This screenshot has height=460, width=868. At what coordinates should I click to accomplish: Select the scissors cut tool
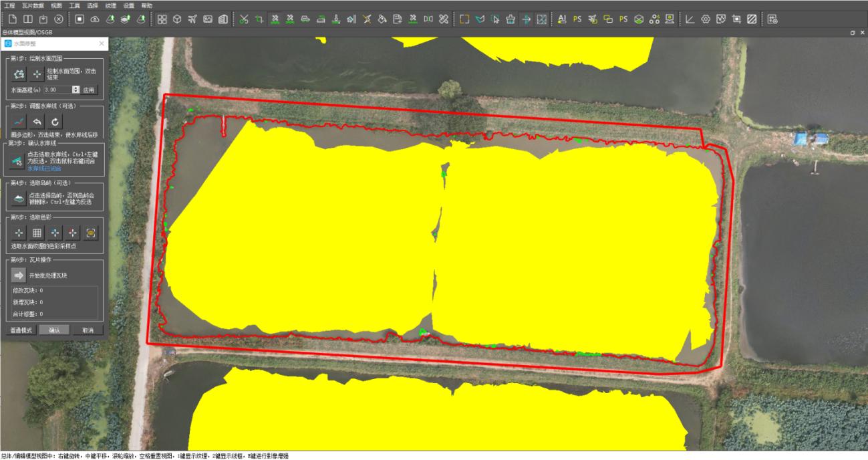click(x=243, y=19)
